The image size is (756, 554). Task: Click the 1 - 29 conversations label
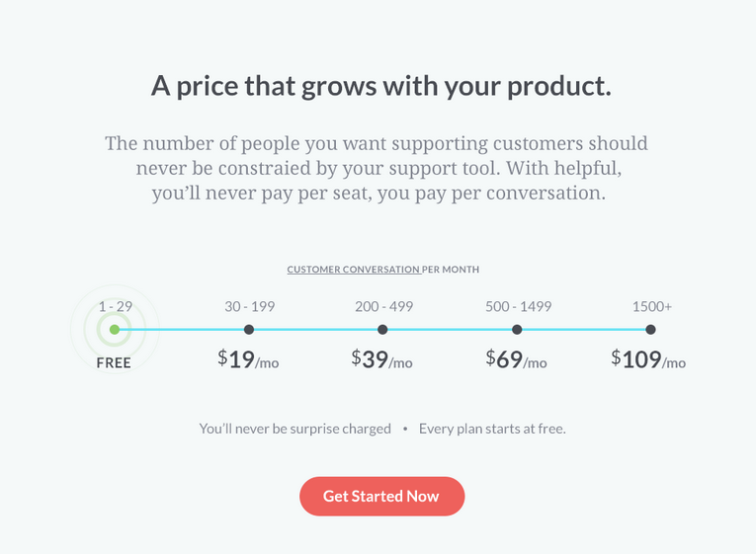tap(116, 306)
